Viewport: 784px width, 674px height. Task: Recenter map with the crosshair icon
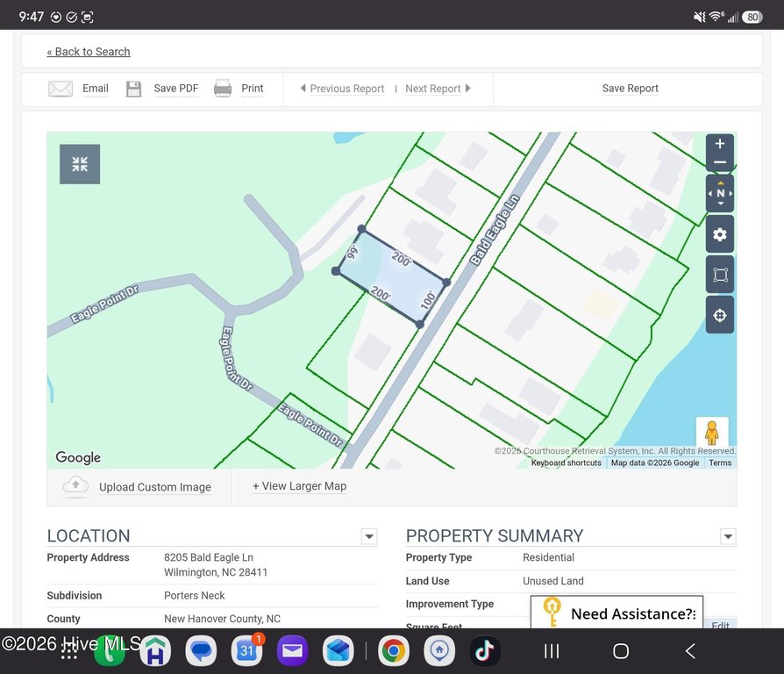[x=719, y=315]
